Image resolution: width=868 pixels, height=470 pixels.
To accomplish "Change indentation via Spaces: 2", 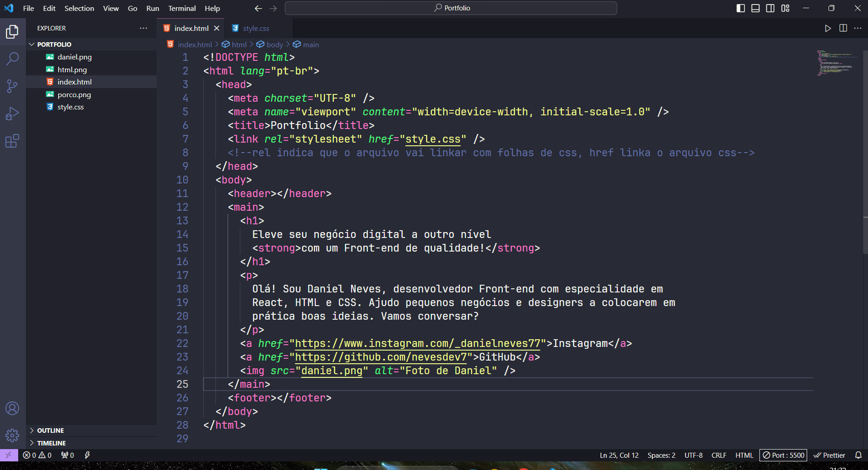I will point(661,455).
